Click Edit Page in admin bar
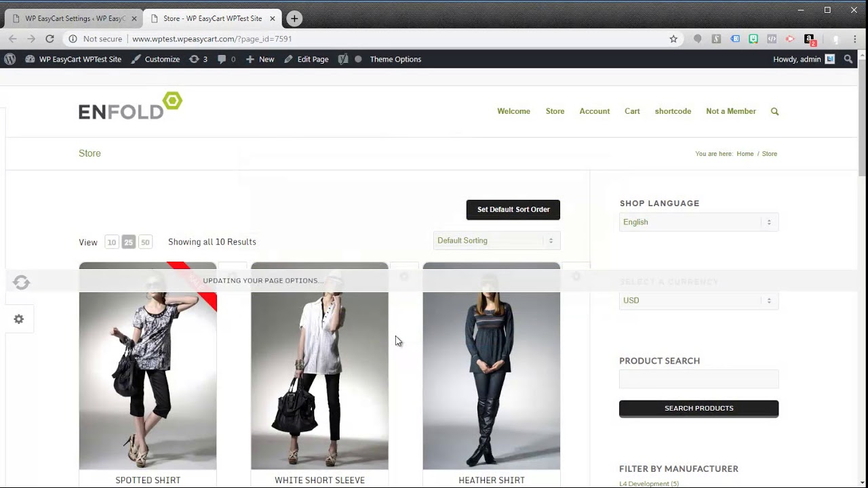868x488 pixels. 307,59
